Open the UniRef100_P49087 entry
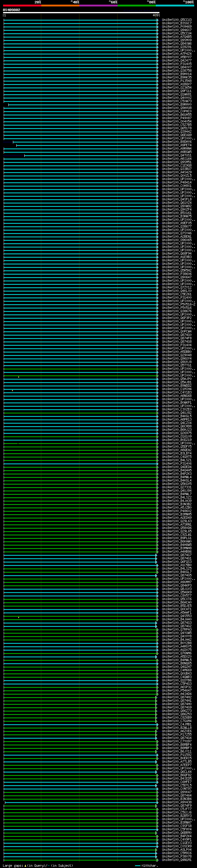Viewport: 197px width, 868px height. [x=176, y=118]
